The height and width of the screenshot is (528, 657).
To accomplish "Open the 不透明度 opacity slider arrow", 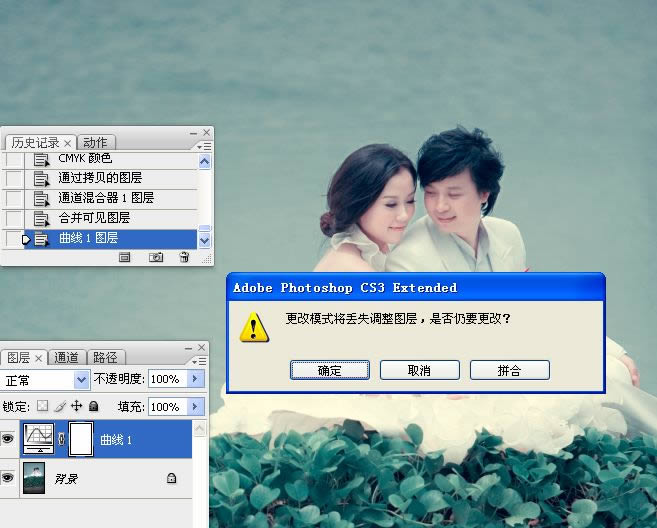I will [x=196, y=380].
